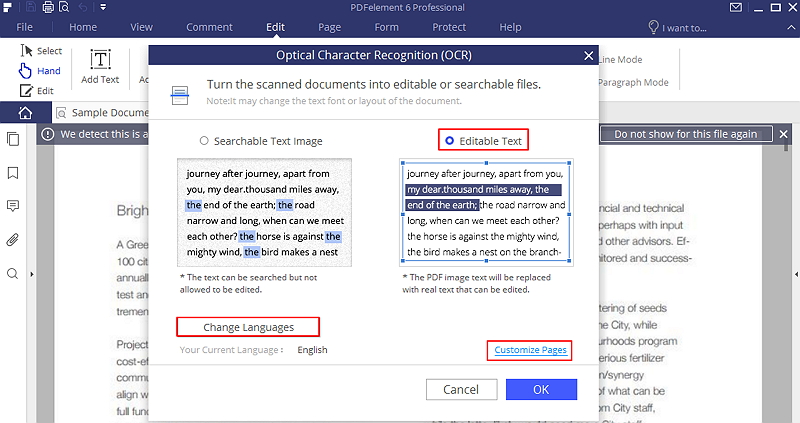The image size is (800, 423).
Task: Open the Help tab
Action: pos(510,27)
